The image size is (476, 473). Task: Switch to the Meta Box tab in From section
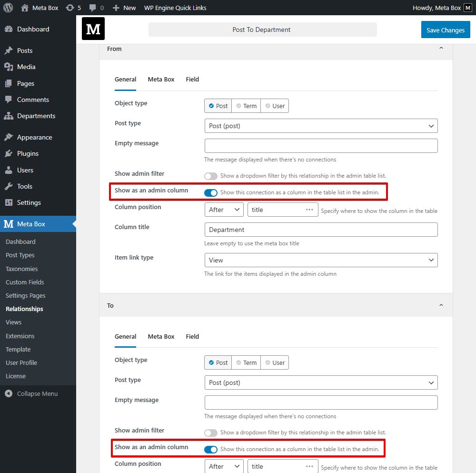(x=161, y=80)
